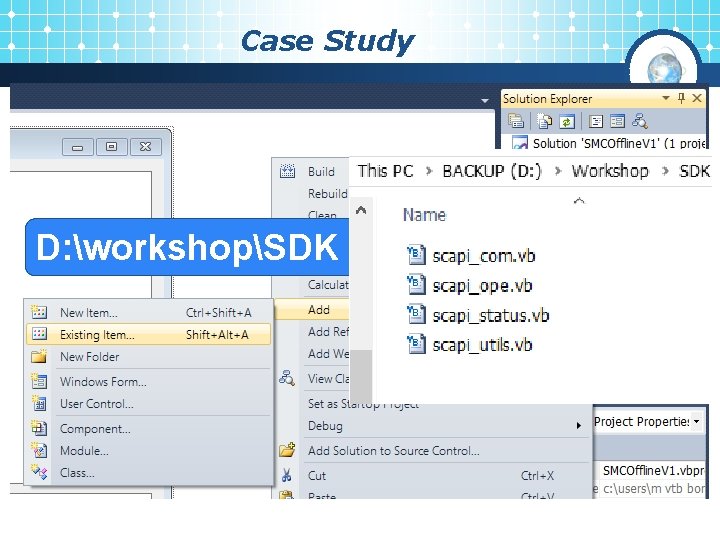Image resolution: width=720 pixels, height=540 pixels.
Task: Pin the Solution Explorer panel with the pushpin
Action: pos(681,98)
